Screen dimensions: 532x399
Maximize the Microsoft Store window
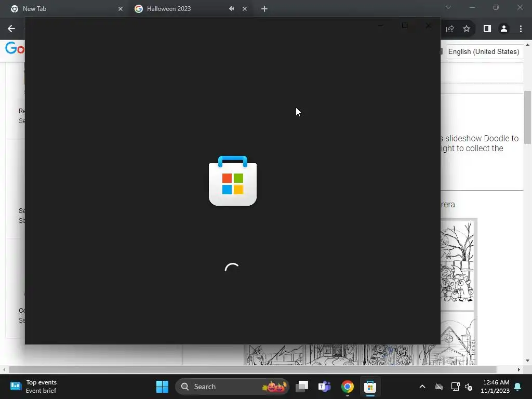404,25
